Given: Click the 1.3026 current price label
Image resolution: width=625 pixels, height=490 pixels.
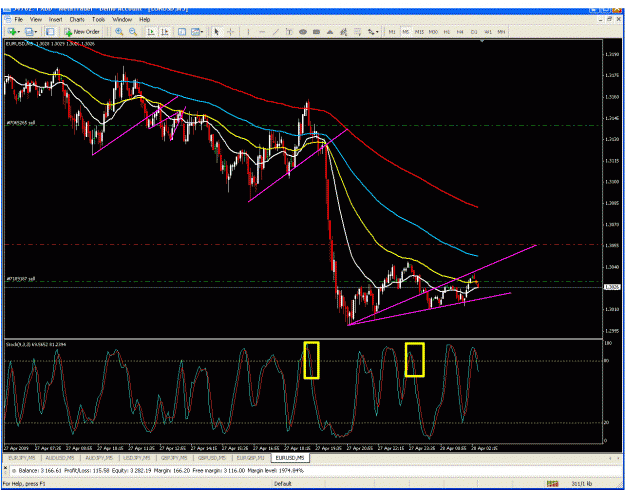Looking at the screenshot, I should tap(610, 287).
